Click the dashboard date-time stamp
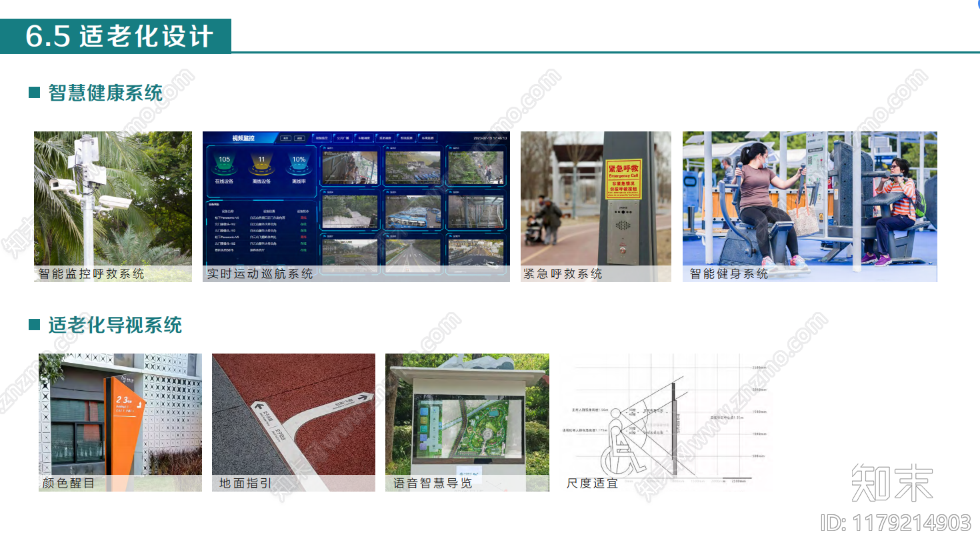Viewport: 980px width, 549px height. pyautogui.click(x=490, y=138)
